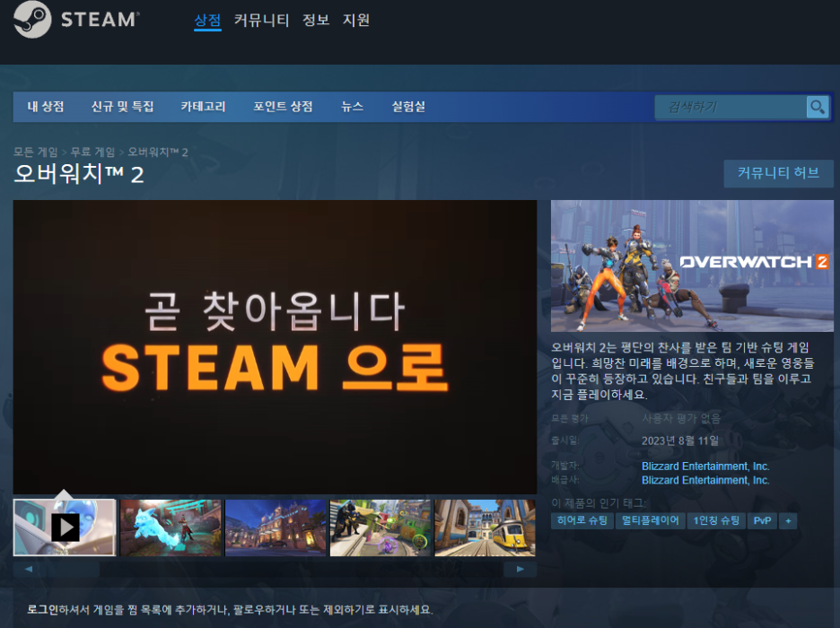Click the 사용자 평가 없음 text

coord(681,418)
